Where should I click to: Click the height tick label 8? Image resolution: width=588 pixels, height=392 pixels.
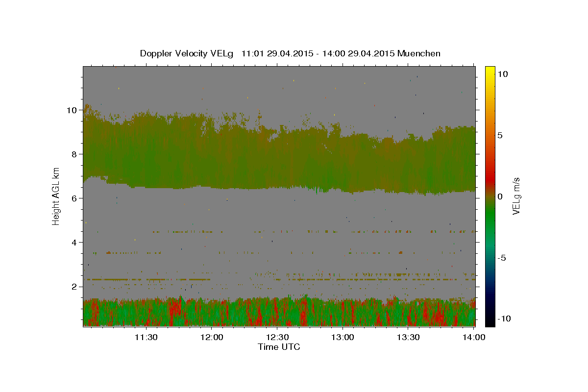point(75,154)
